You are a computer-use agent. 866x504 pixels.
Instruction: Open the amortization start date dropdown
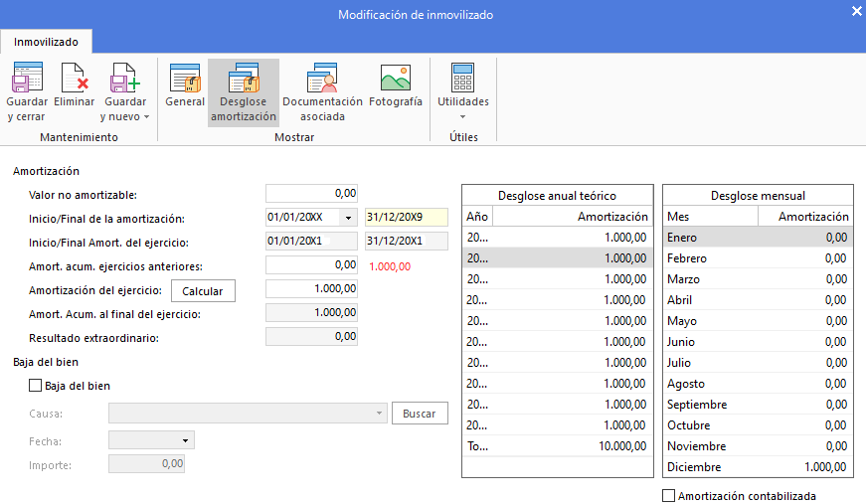click(349, 218)
